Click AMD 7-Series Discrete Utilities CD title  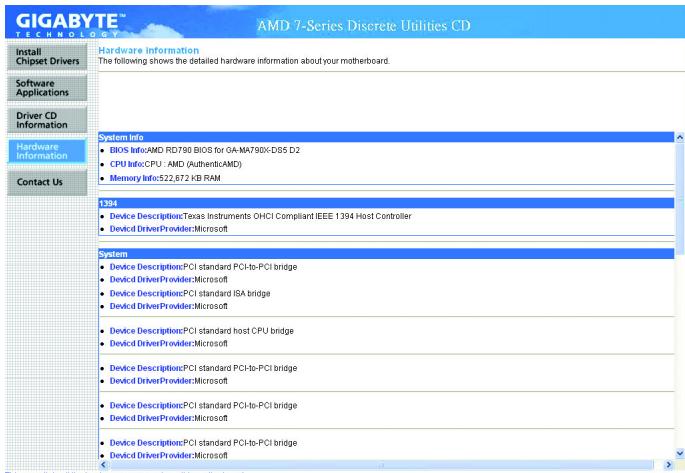[x=363, y=26]
